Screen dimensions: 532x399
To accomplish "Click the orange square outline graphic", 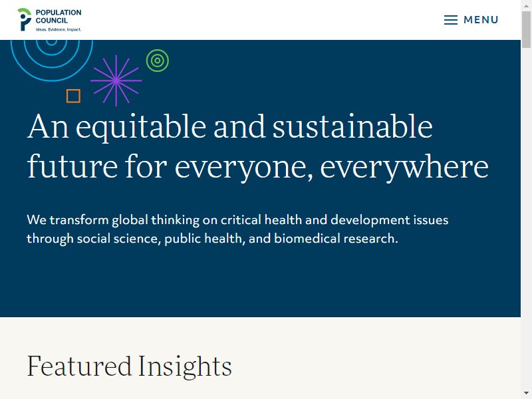I will pyautogui.click(x=73, y=96).
